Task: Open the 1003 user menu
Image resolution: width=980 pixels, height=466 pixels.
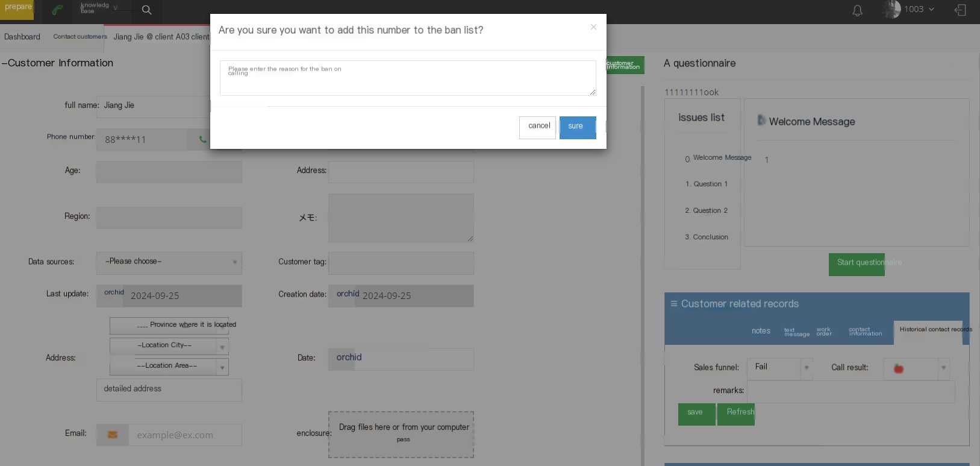Action: click(919, 9)
